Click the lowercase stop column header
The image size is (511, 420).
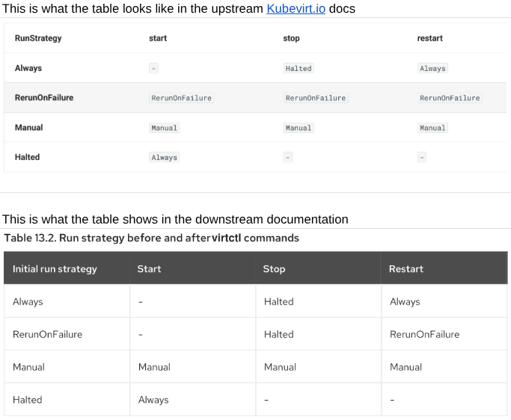(291, 38)
